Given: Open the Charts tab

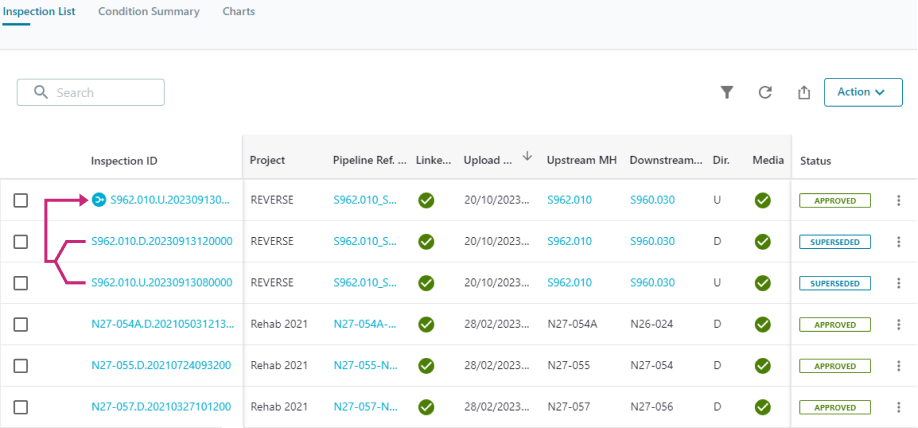Looking at the screenshot, I should (x=238, y=12).
